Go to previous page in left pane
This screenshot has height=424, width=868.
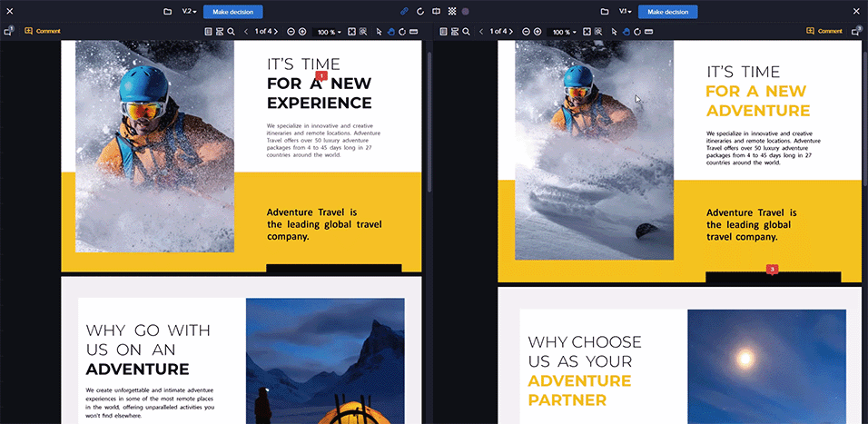click(246, 32)
